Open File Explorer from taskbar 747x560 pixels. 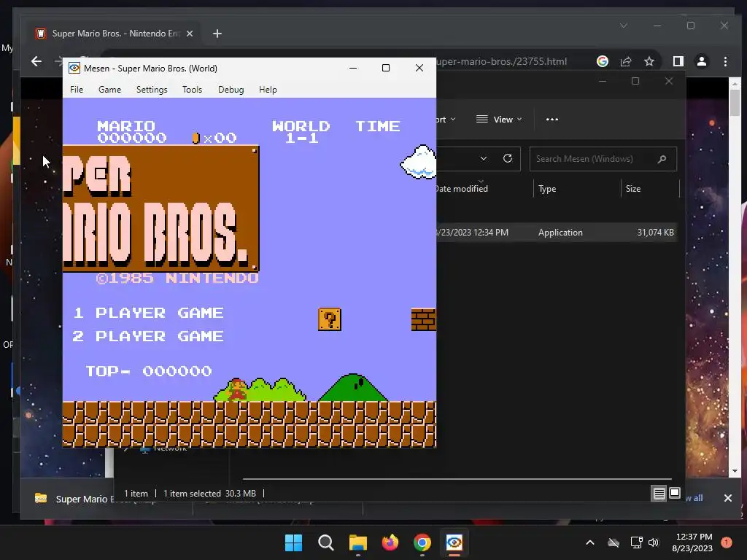click(357, 542)
